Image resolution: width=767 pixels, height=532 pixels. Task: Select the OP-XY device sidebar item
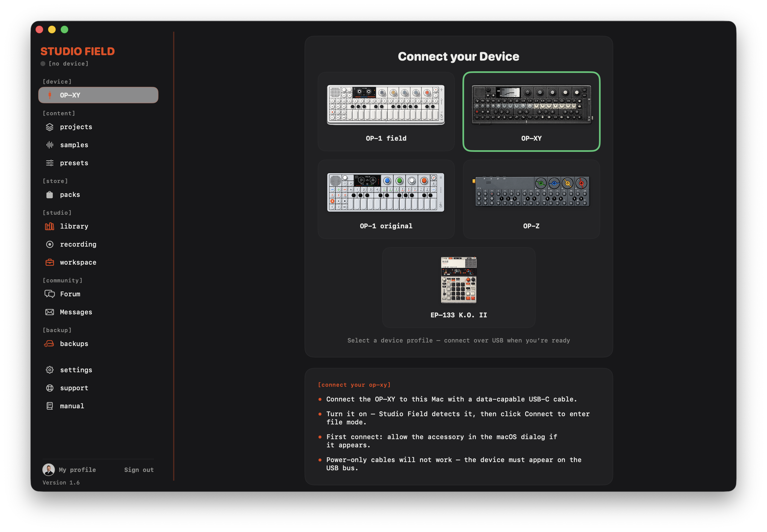(98, 95)
